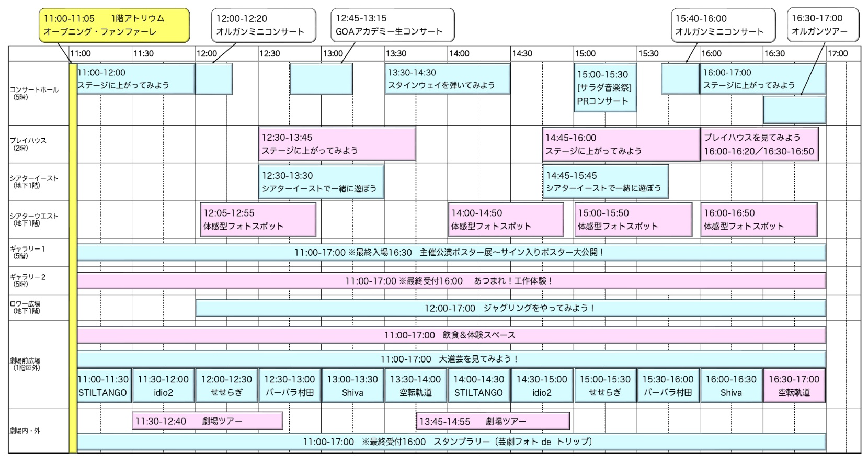Click the 11:00 time header
Viewport: 868px width, 464px height.
click(81, 53)
